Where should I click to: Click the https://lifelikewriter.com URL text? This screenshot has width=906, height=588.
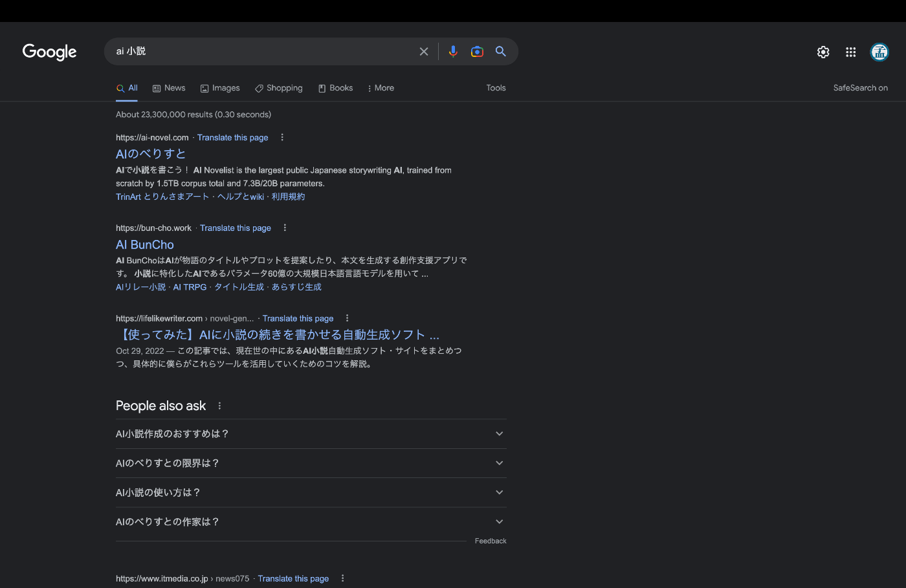click(159, 319)
